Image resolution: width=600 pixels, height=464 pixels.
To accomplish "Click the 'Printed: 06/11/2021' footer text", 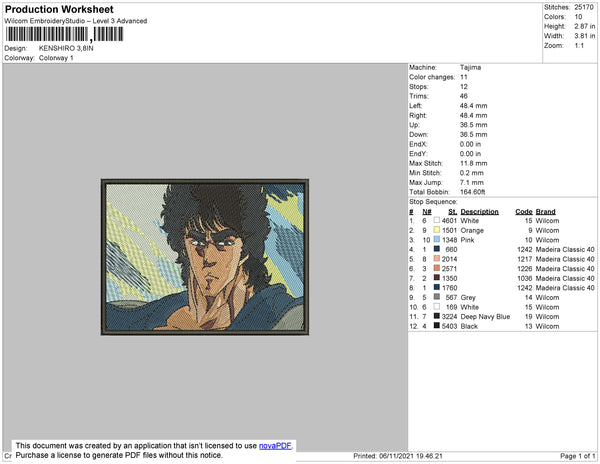I will [398, 456].
